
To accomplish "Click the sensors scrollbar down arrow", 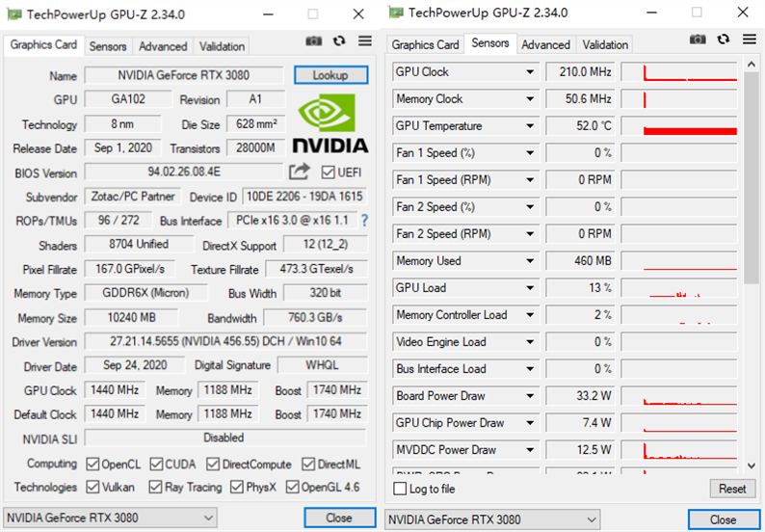I will pyautogui.click(x=751, y=465).
